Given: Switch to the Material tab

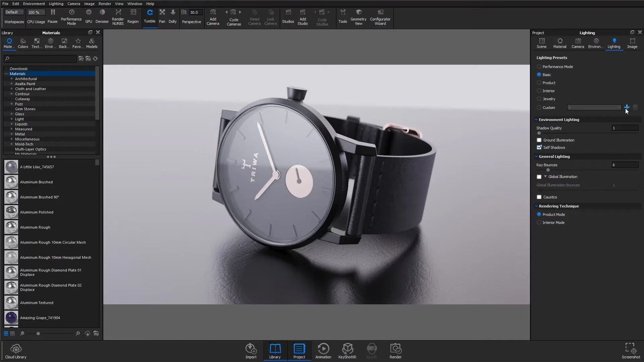Looking at the screenshot, I should pyautogui.click(x=560, y=43).
